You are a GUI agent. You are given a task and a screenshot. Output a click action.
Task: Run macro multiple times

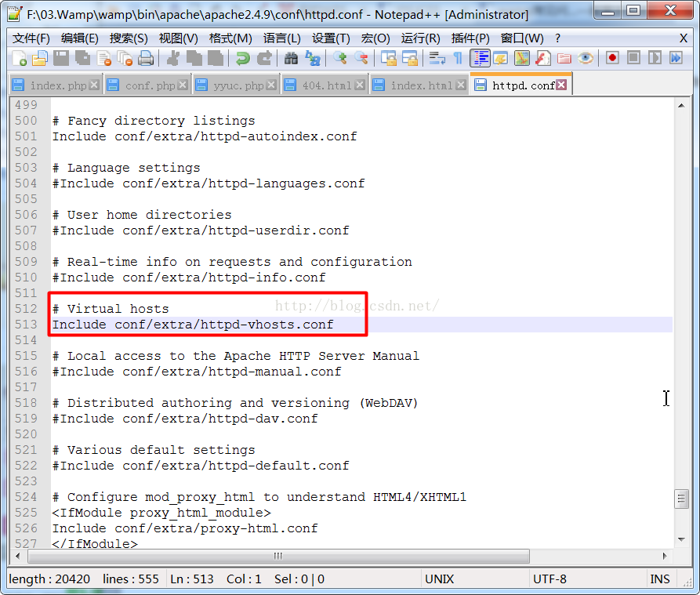(676, 59)
